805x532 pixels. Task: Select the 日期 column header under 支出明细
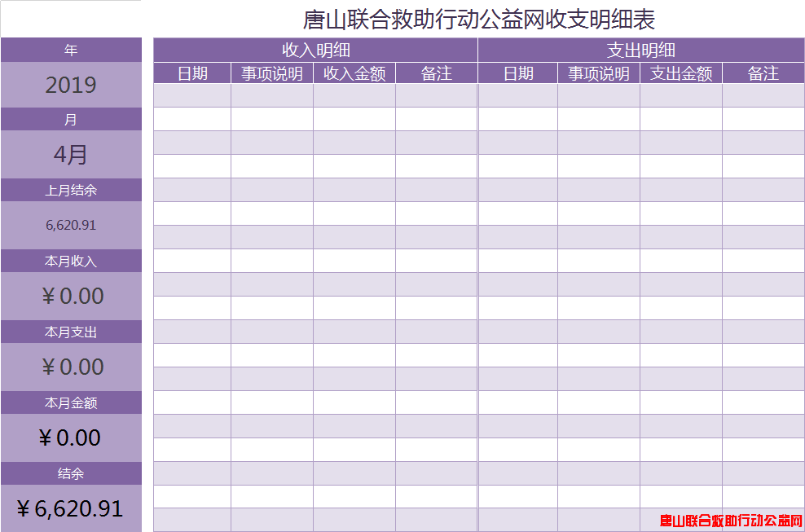click(x=518, y=73)
